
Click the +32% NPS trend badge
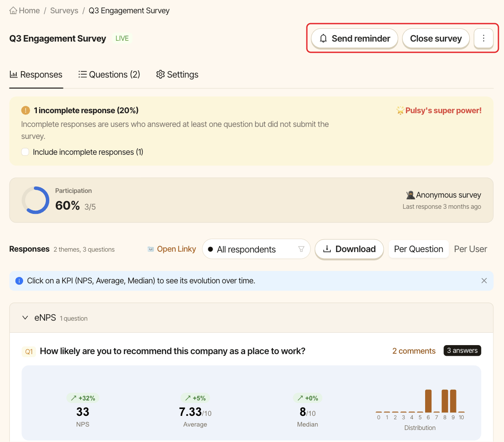tap(83, 398)
